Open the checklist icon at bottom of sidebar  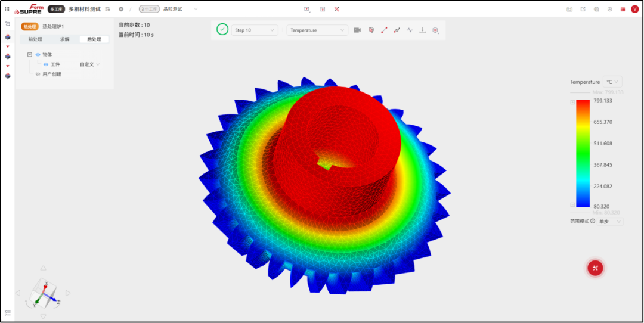(7, 313)
